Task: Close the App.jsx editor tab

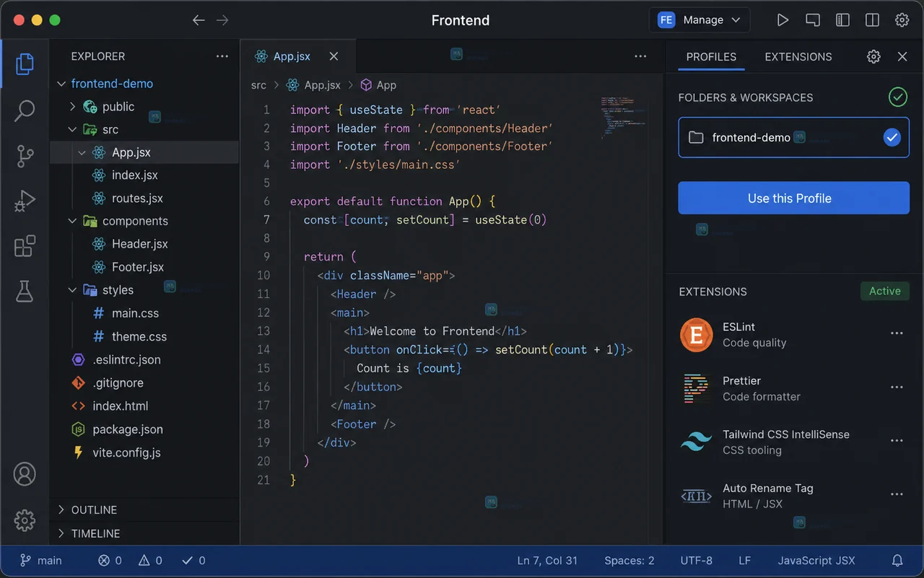Action: [334, 56]
